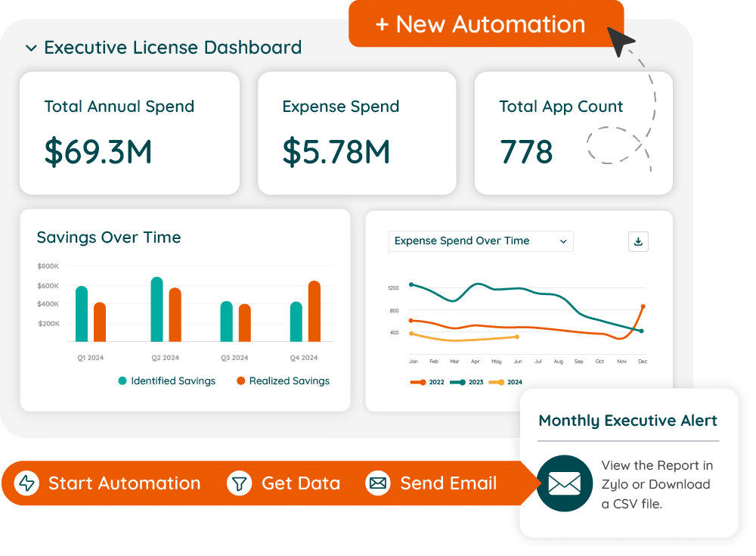Image resolution: width=756 pixels, height=556 pixels.
Task: Click the Total App Count card
Action: click(573, 133)
